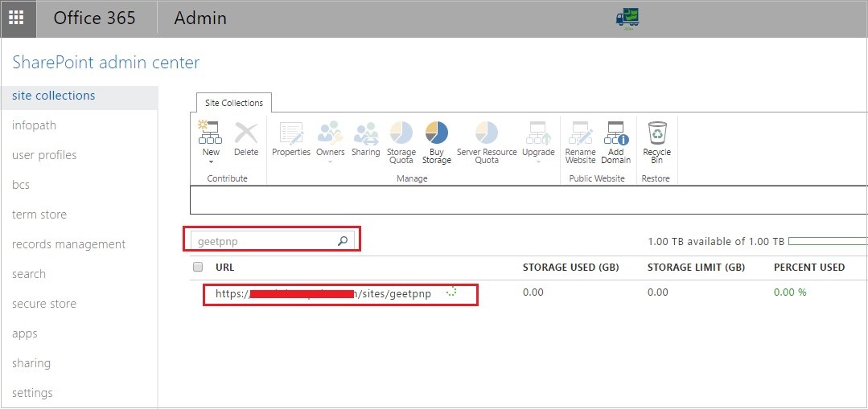Open infopath in left navigation
This screenshot has width=868, height=409.
pyautogui.click(x=34, y=125)
